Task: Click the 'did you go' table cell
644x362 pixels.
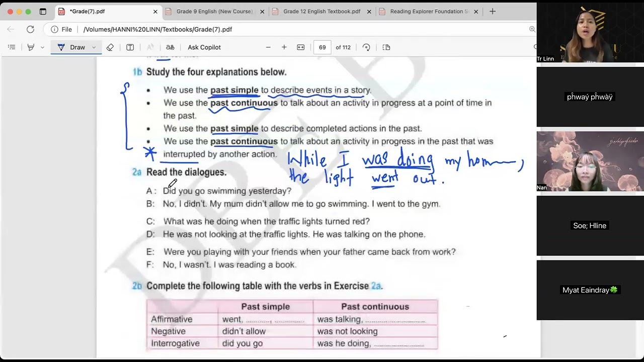Action: pyautogui.click(x=243, y=343)
